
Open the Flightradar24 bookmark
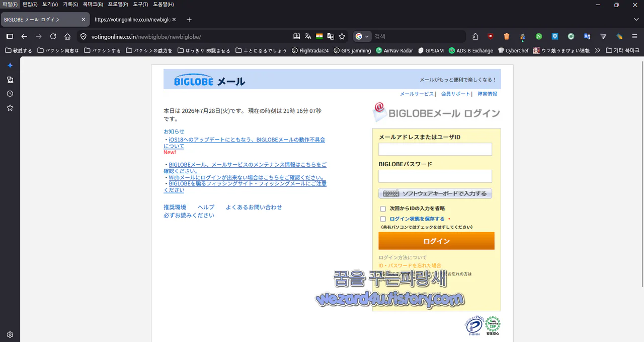[310, 50]
